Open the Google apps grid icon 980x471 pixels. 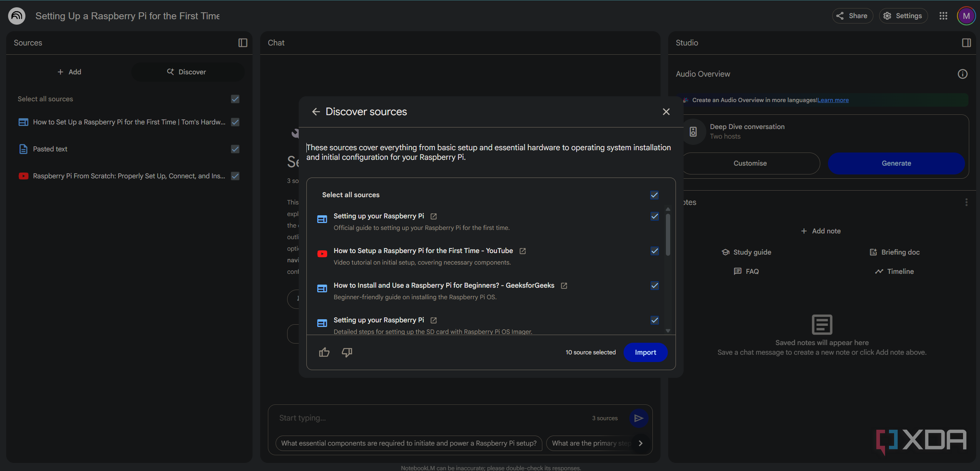[x=943, y=16]
